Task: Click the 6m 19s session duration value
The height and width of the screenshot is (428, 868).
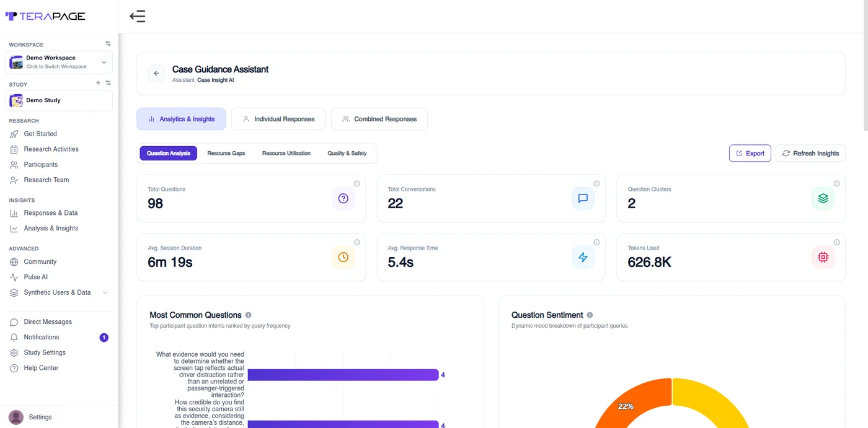Action: [170, 263]
